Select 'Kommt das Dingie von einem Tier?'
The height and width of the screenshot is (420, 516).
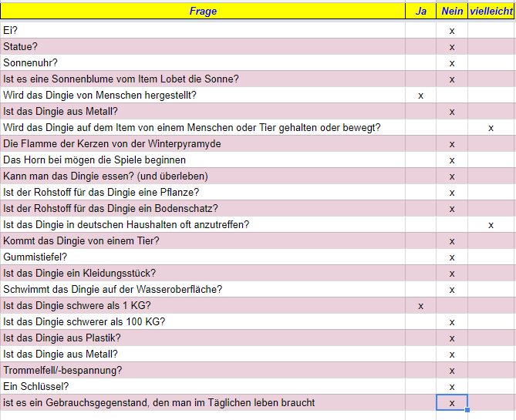coord(203,240)
